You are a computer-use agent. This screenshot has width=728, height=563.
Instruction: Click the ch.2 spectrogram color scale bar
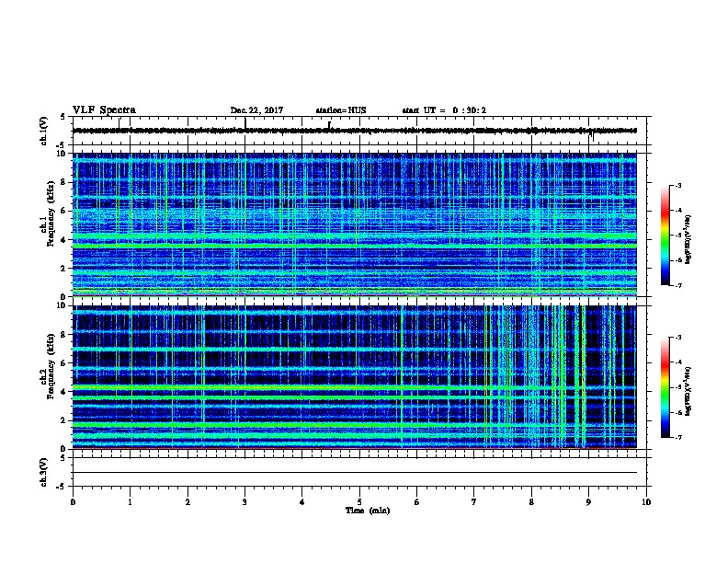point(665,387)
